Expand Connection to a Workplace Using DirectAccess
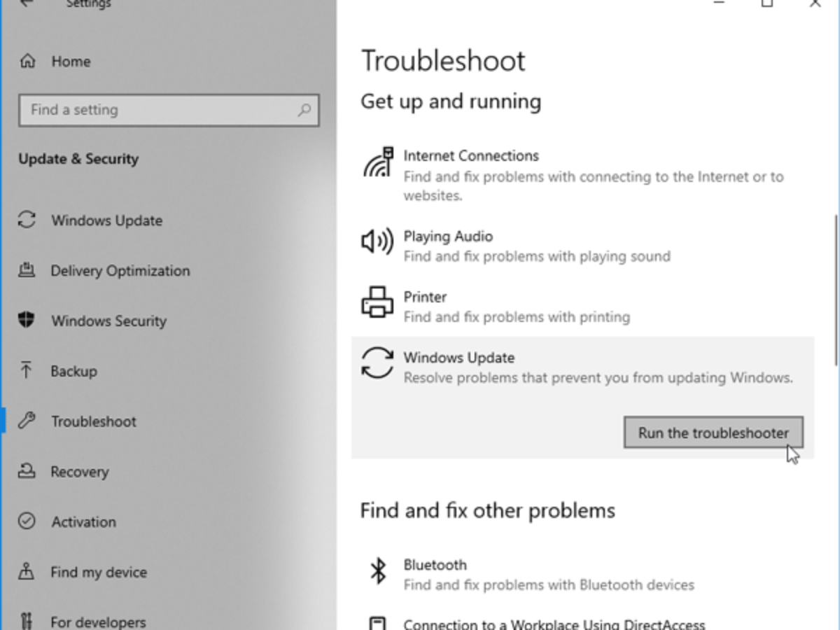The image size is (840, 630). [x=582, y=623]
